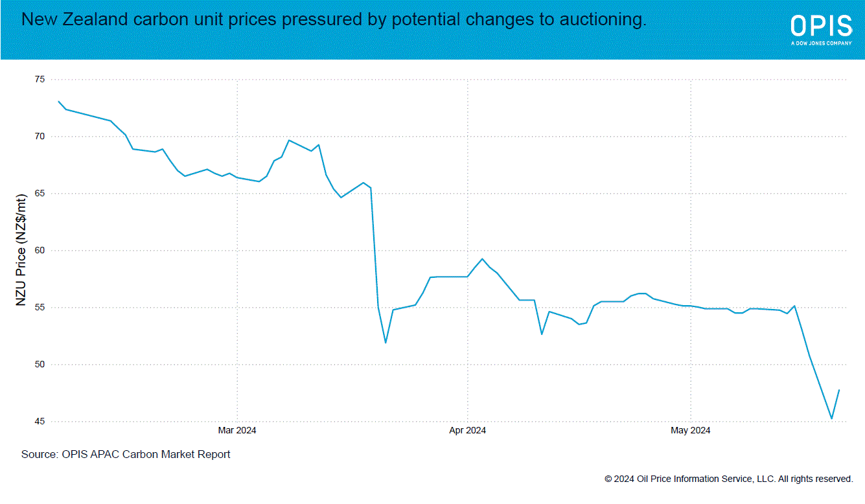Select the 'Mar 2024' x-axis label
Image resolution: width=865 pixels, height=504 pixels.
point(237,430)
